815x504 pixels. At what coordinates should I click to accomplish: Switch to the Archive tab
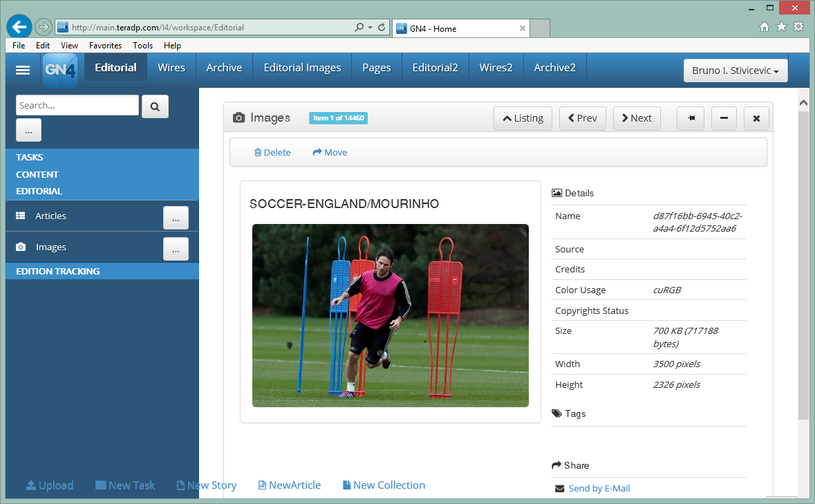pyautogui.click(x=224, y=68)
